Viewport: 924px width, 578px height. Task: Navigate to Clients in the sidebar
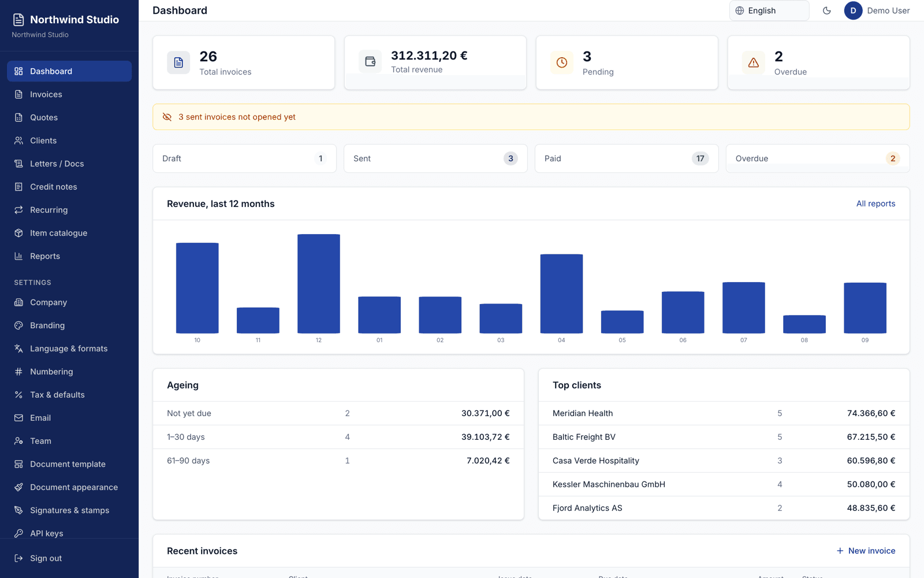click(69, 140)
